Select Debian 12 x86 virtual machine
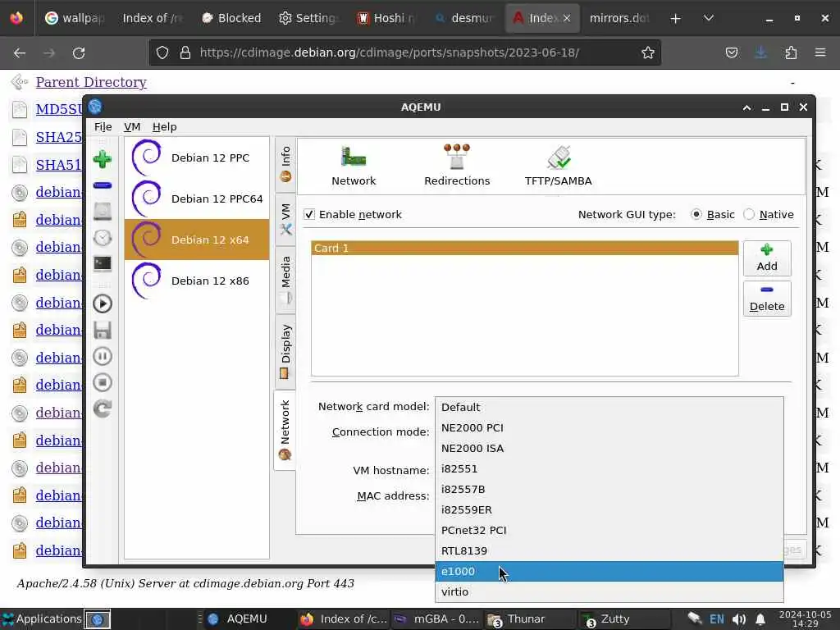 [197, 281]
